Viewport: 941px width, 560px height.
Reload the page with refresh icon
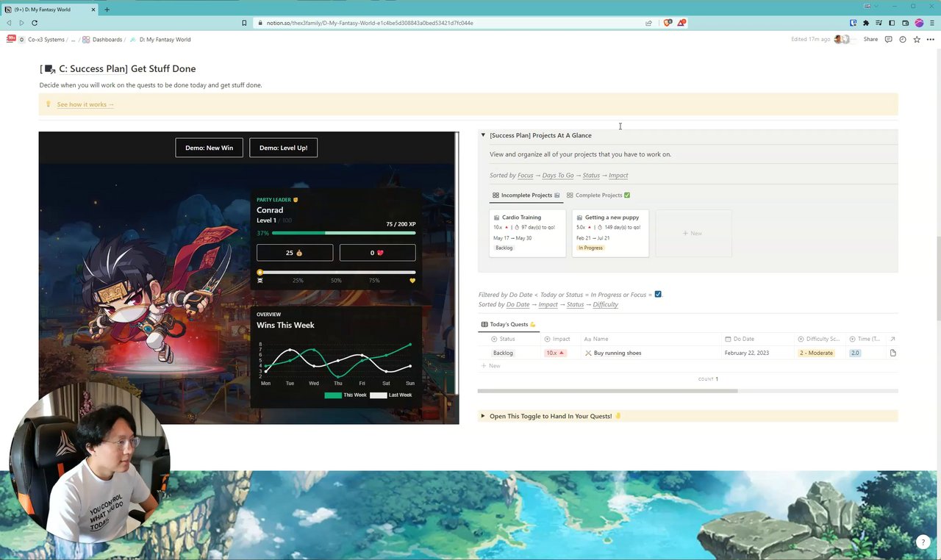(x=34, y=23)
